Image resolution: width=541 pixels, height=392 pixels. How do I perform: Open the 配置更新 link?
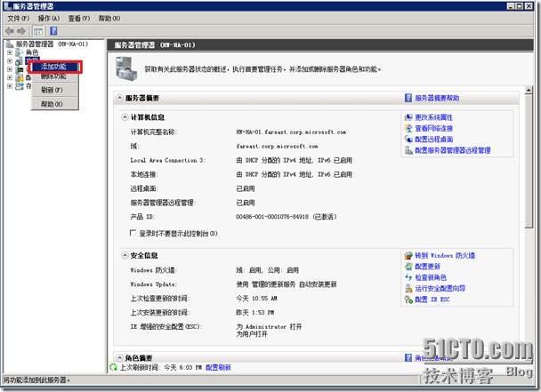(427, 267)
